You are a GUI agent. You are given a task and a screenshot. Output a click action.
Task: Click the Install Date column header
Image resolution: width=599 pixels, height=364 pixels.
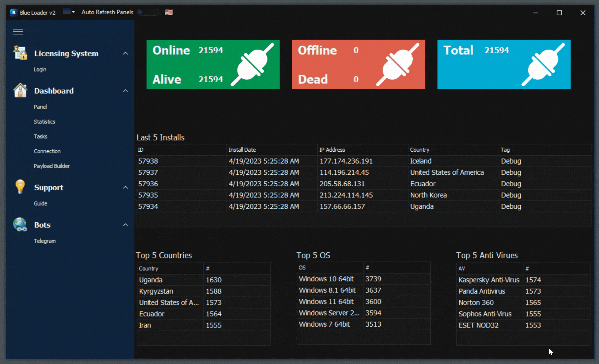[272, 150]
